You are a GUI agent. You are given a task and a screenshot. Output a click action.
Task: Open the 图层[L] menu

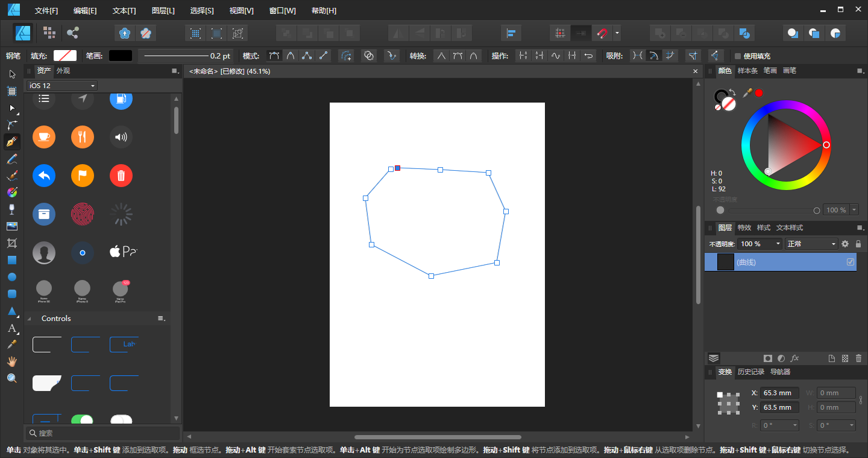(163, 11)
